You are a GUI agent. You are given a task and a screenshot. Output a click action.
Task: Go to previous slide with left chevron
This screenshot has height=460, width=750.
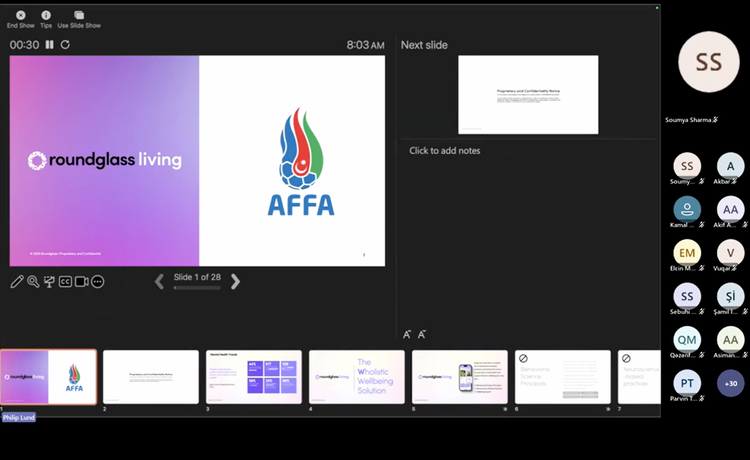click(x=159, y=282)
